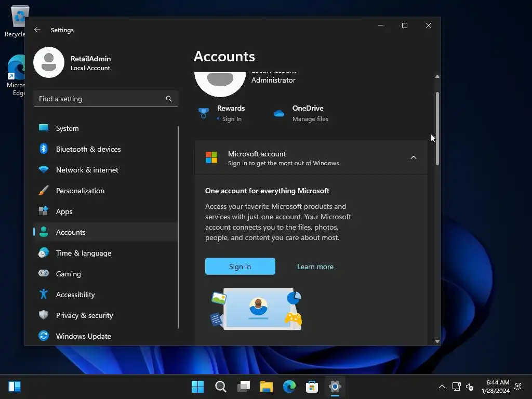Click the Windows Update refresh icon

click(44, 336)
